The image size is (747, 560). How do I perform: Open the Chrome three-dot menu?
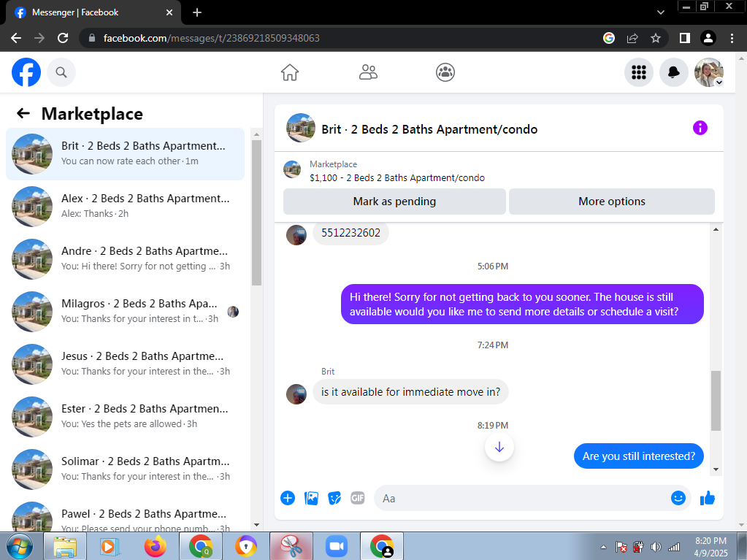tap(732, 38)
